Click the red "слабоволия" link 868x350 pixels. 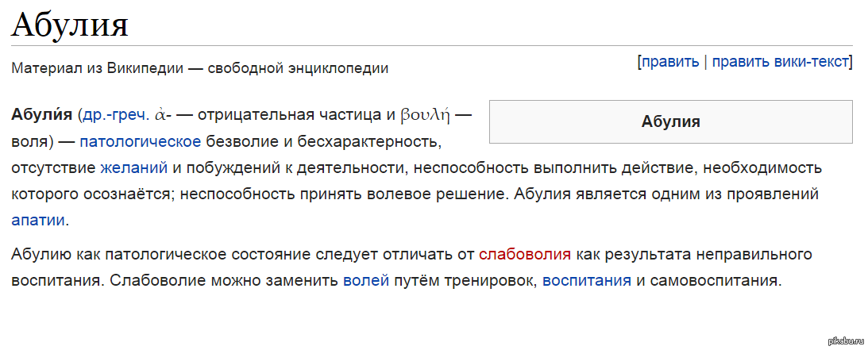point(525,254)
